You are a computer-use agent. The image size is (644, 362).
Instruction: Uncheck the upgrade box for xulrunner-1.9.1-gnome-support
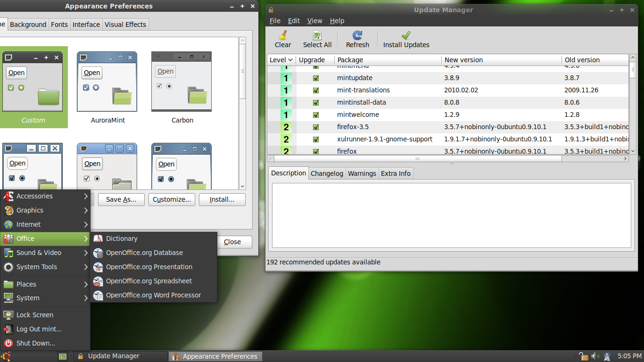(316, 139)
